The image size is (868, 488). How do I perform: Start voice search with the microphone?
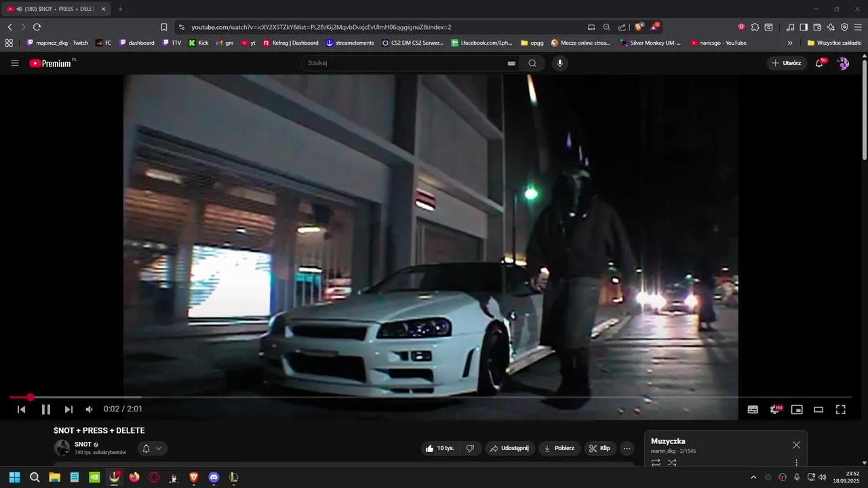pos(559,63)
